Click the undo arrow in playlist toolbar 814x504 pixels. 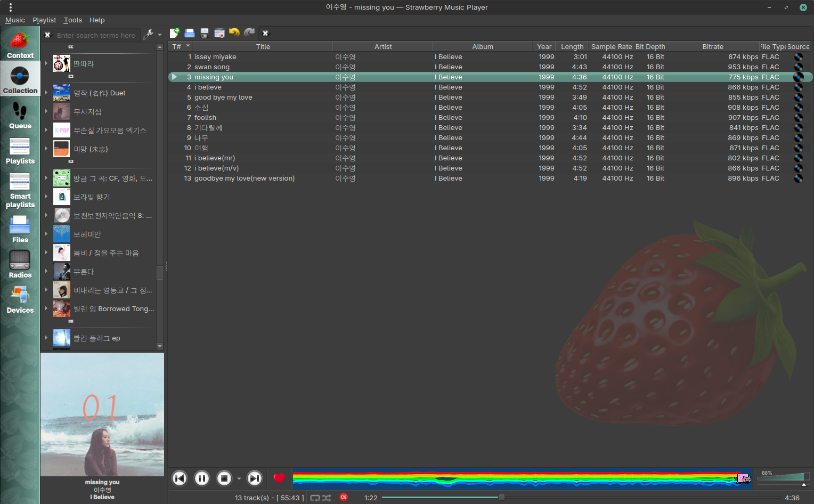(x=234, y=33)
